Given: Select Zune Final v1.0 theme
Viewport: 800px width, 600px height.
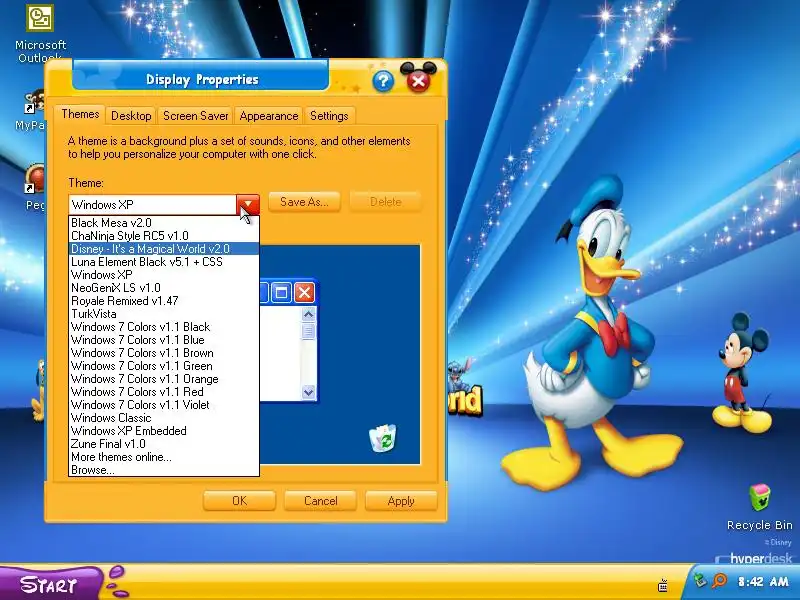Looking at the screenshot, I should pos(164,444).
